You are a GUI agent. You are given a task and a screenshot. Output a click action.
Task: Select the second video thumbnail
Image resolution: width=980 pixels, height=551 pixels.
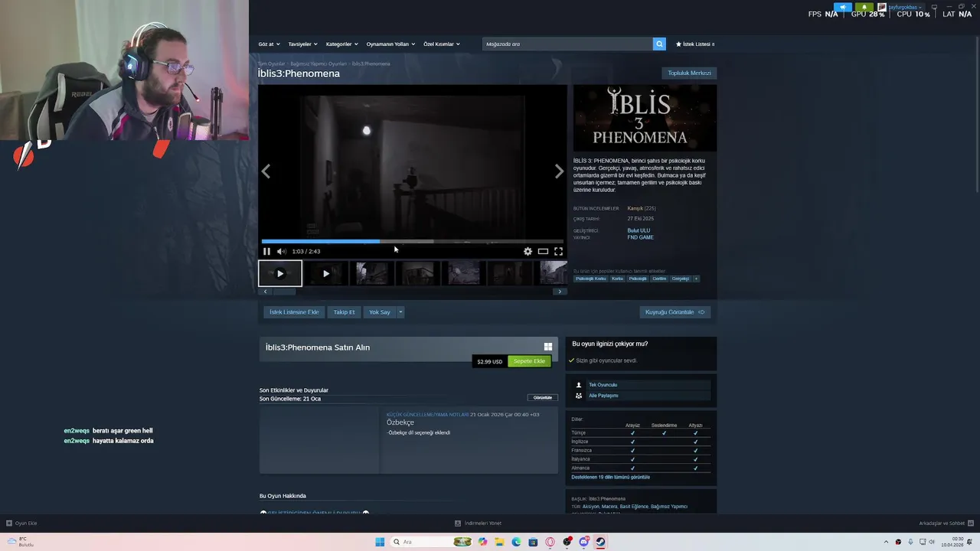[326, 273]
